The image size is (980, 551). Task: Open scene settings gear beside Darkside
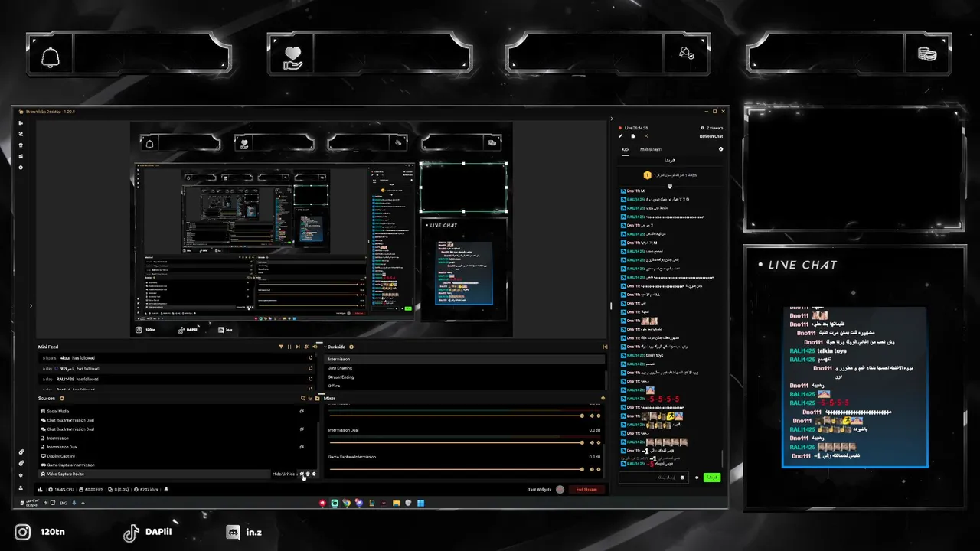coord(351,347)
